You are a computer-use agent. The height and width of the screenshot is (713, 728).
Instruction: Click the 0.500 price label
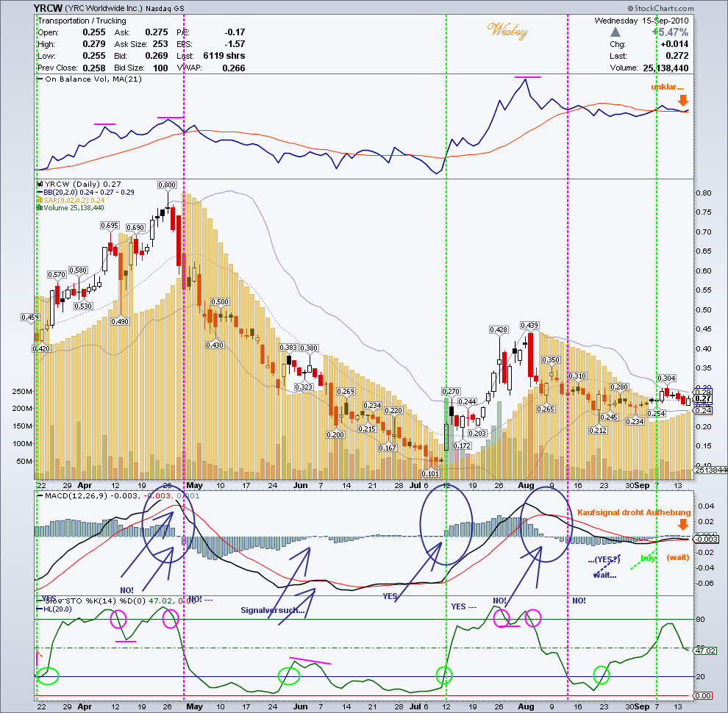coord(220,301)
